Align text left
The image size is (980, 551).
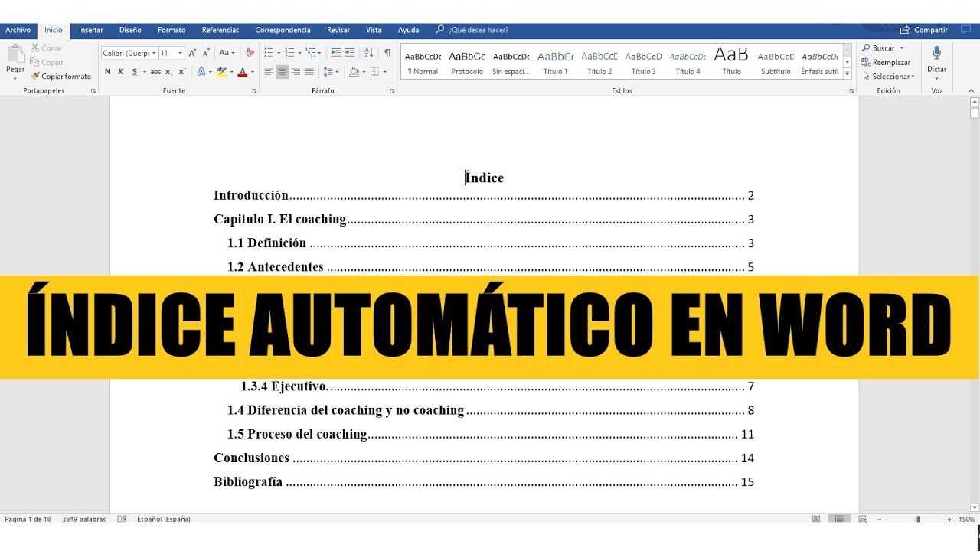(269, 72)
